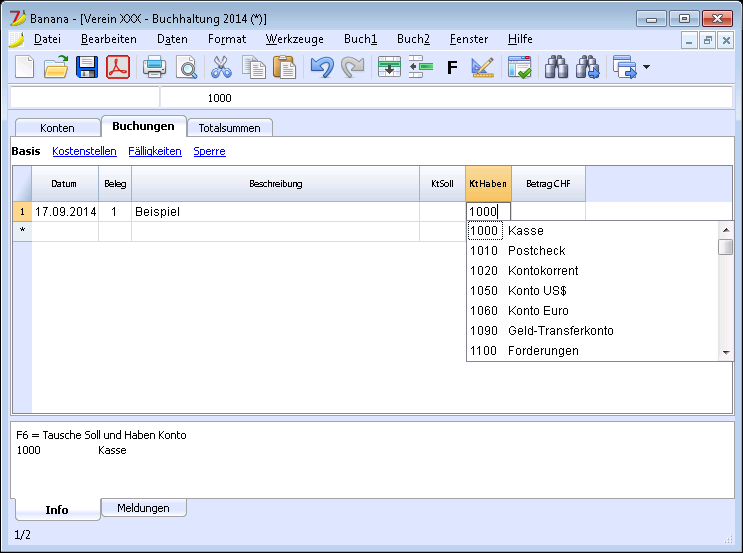
Task: Click the account list scroll up arrow
Action: pyautogui.click(x=726, y=230)
